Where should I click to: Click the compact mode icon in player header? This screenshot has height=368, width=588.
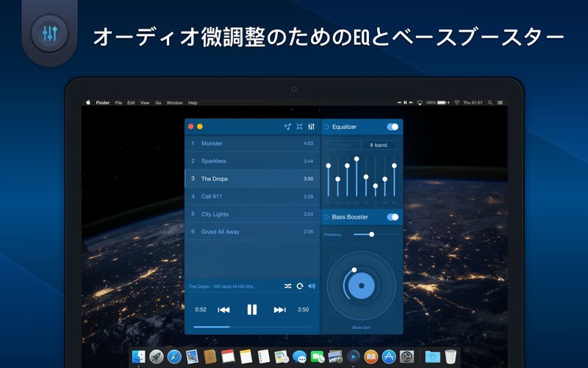click(x=299, y=127)
